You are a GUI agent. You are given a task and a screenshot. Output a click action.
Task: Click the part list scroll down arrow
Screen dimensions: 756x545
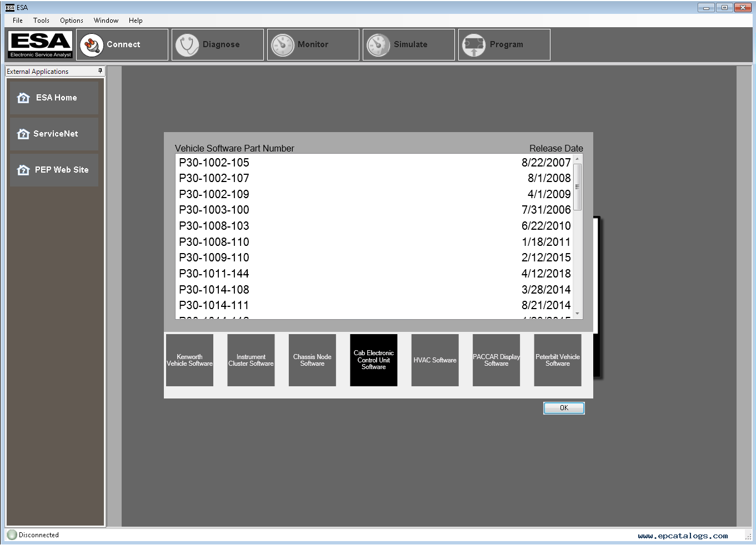coord(578,314)
